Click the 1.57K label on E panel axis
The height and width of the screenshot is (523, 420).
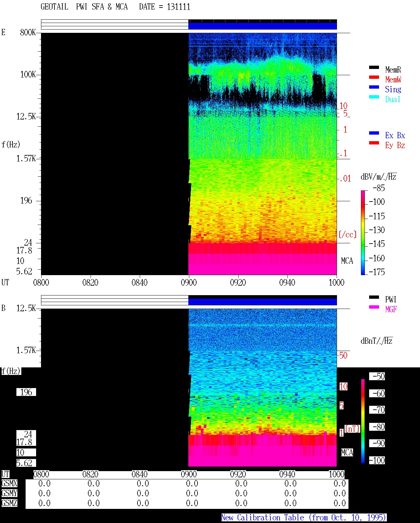coord(26,158)
